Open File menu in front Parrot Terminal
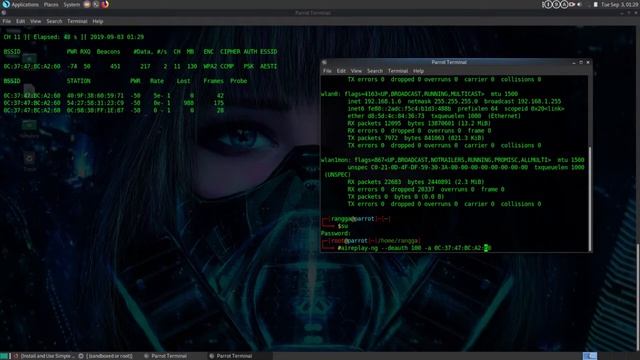The width and height of the screenshot is (640, 360). 327,71
